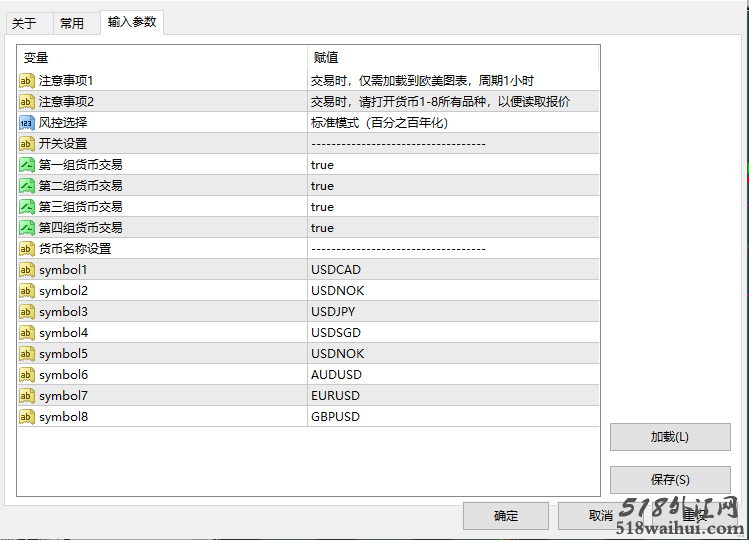Open the 风控选择 value 标准模式 dropdown
This screenshot has height=540, width=749.
pyautogui.click(x=453, y=123)
